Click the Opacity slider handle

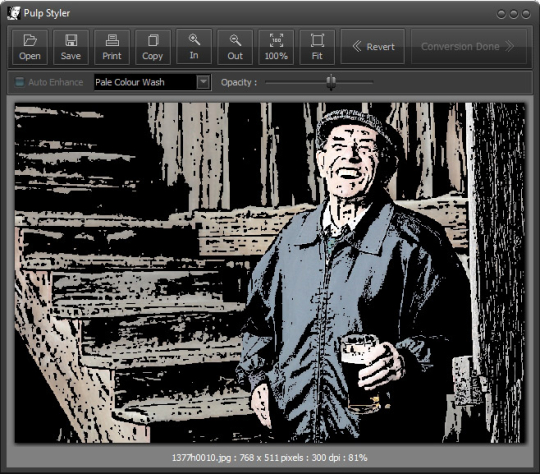331,82
